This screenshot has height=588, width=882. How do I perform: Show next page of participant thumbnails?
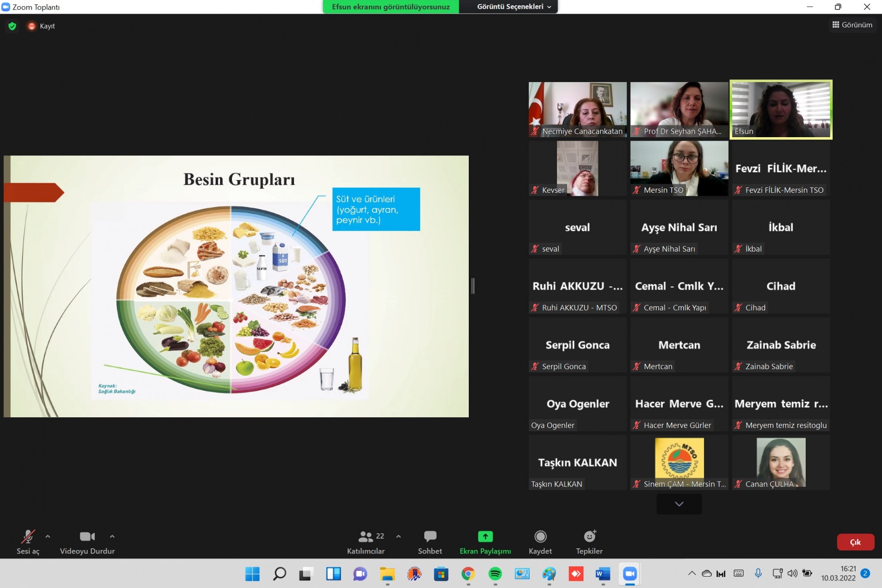point(679,504)
